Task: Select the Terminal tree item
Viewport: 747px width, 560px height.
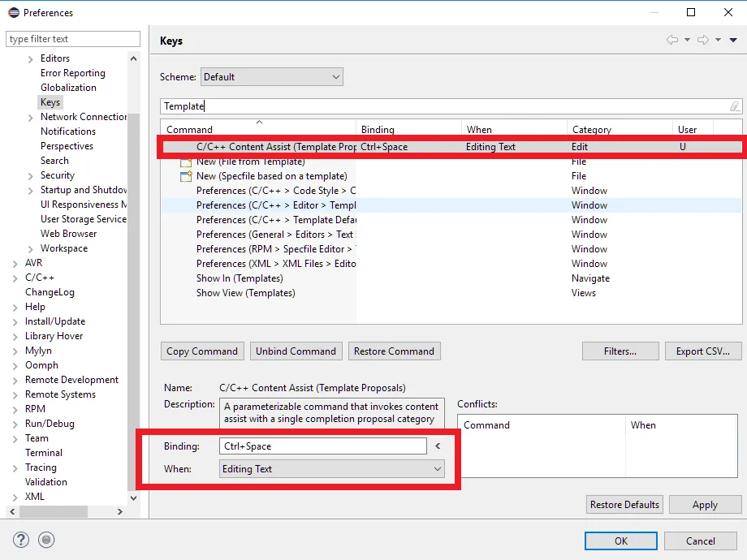Action: click(x=43, y=453)
